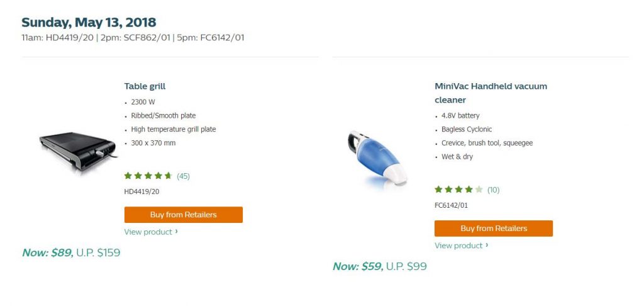Image resolution: width=644 pixels, height=306 pixels.
Task: Click the HD4419/20 model number under ratings
Action: [x=142, y=191]
